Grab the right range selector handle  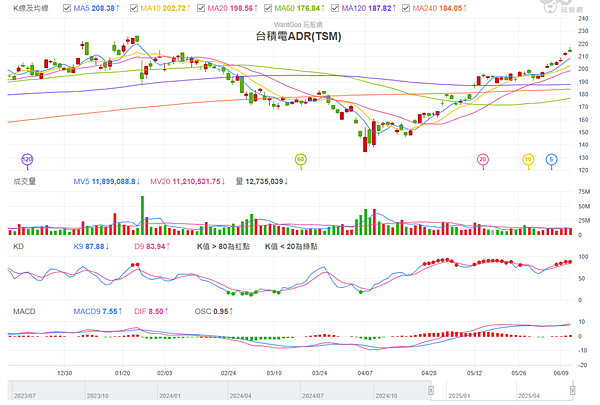(x=572, y=390)
